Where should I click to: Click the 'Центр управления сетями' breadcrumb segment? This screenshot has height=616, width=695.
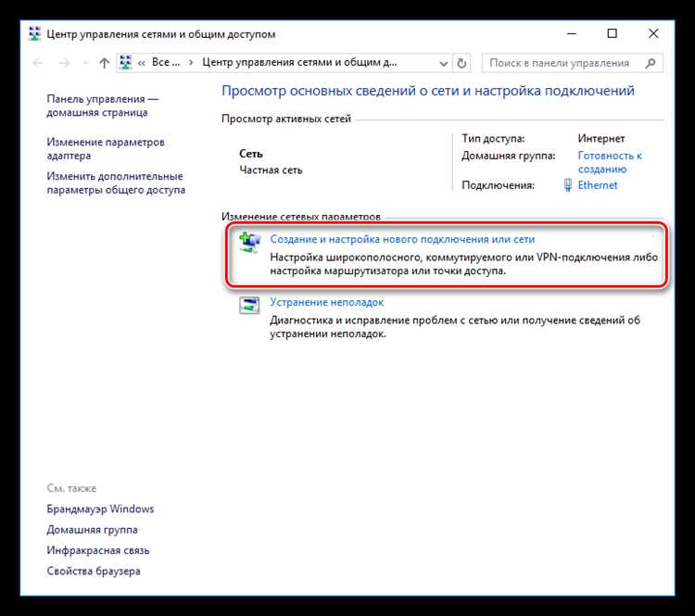pyautogui.click(x=299, y=62)
